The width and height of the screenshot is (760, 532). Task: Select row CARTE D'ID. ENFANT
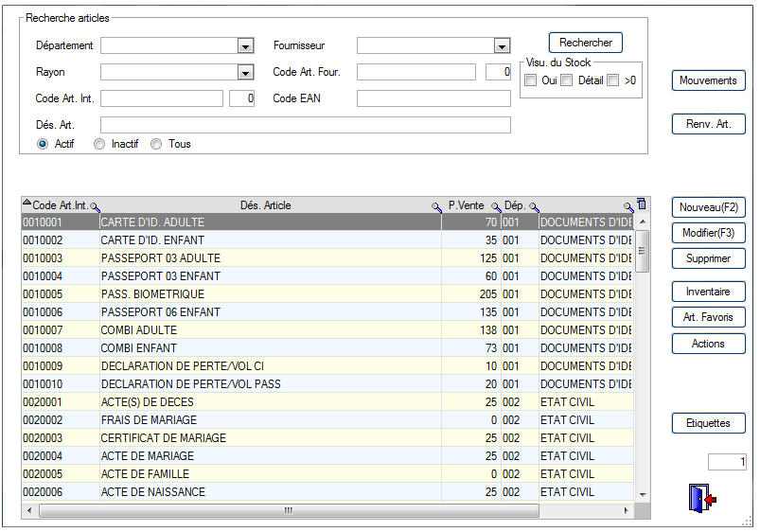[x=327, y=240]
